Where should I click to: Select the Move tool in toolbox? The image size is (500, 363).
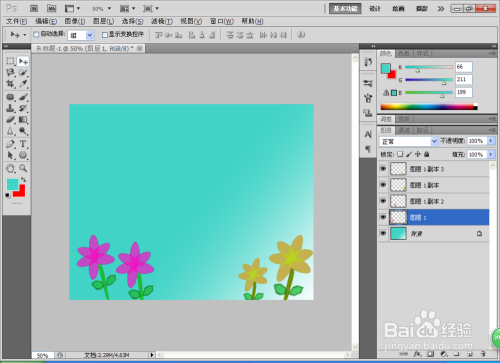(x=23, y=61)
